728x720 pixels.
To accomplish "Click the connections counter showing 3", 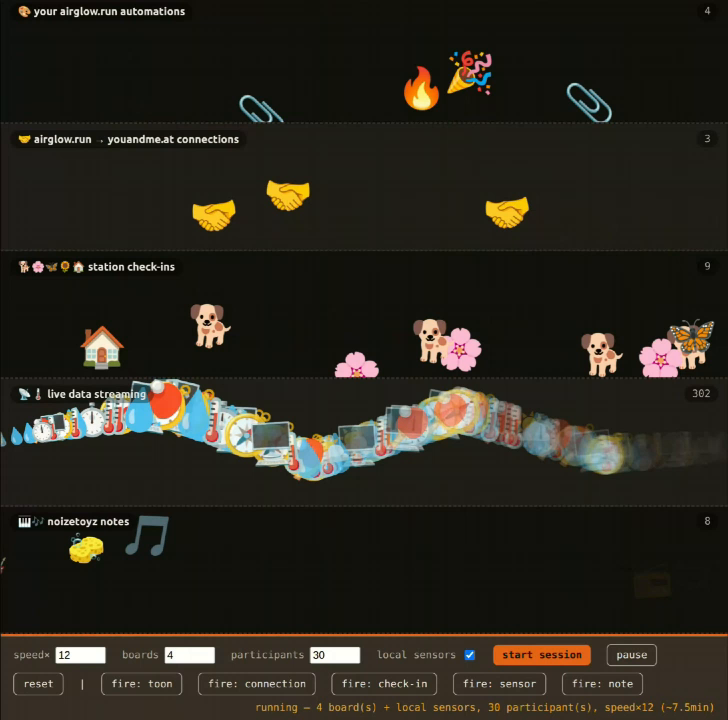I will tap(707, 138).
